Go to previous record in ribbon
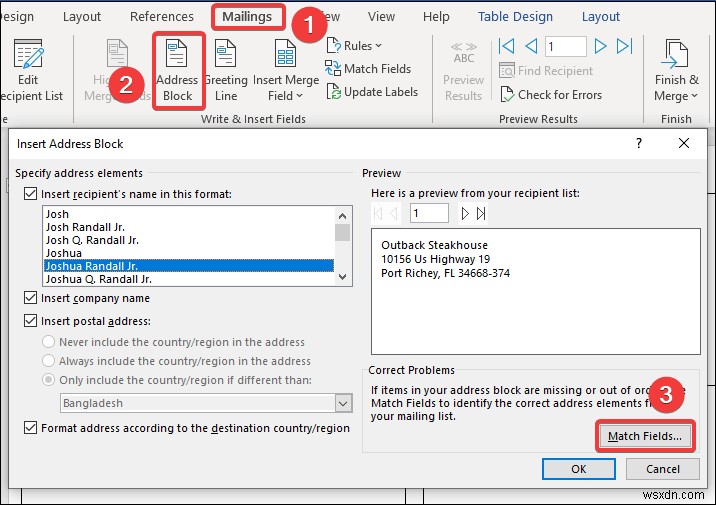 pos(531,46)
